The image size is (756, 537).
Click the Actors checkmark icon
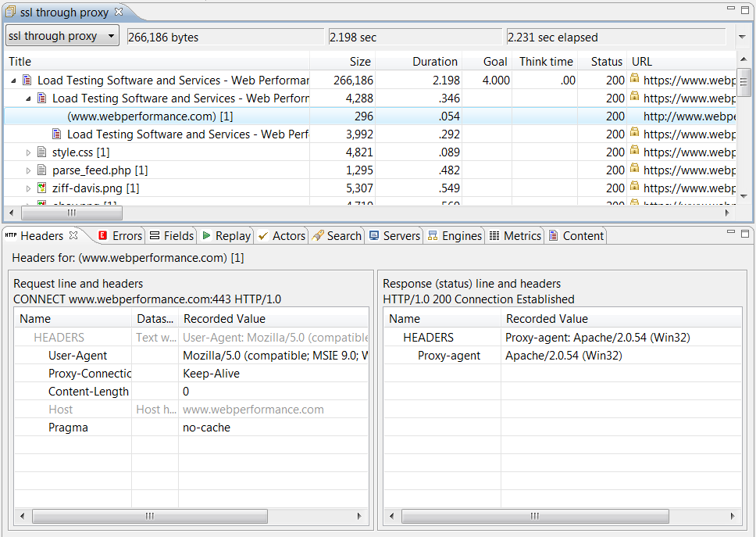click(x=262, y=236)
